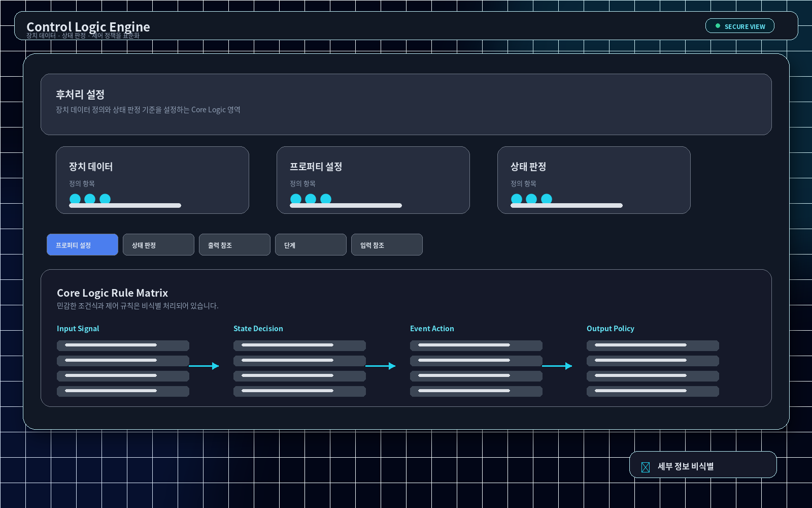Click the Core Logic Rule Matrix heading
The image size is (812, 508).
coord(112,293)
